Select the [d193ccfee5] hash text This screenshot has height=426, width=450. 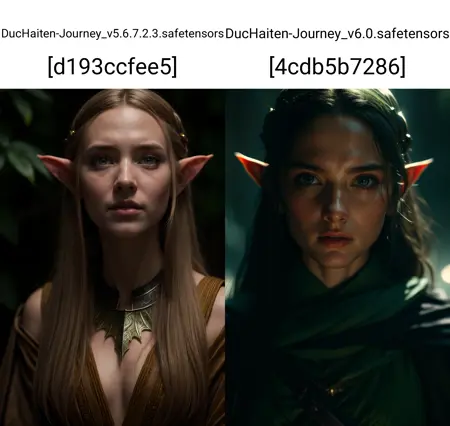point(113,66)
